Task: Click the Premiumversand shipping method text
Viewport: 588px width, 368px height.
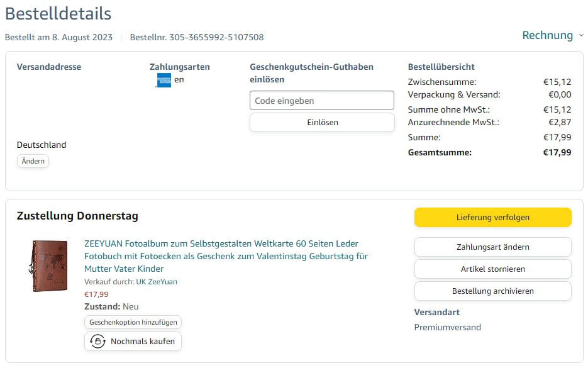Action: point(447,327)
